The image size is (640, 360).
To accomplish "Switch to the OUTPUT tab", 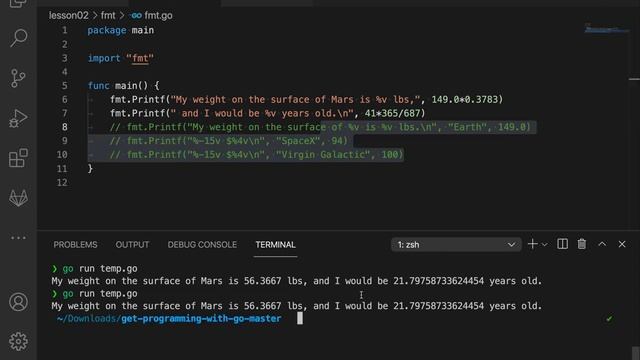I will pyautogui.click(x=132, y=244).
